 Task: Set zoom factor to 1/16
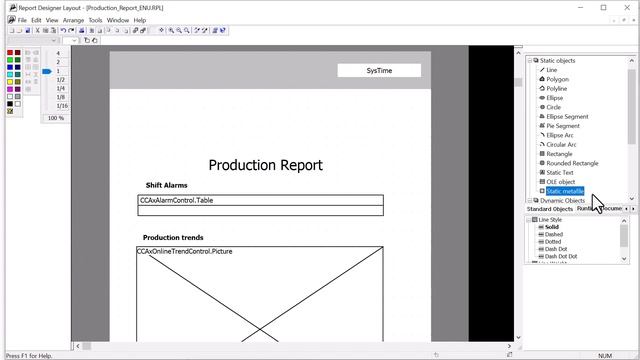tap(62, 106)
